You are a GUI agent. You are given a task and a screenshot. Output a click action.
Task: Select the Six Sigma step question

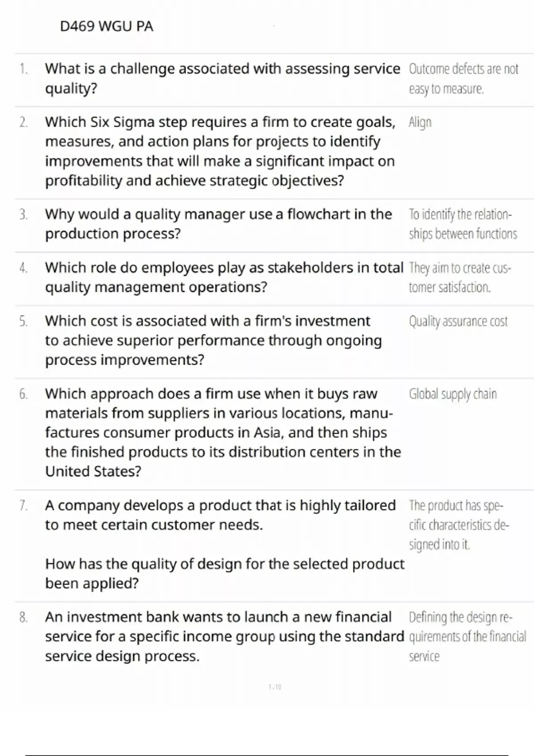pos(220,151)
